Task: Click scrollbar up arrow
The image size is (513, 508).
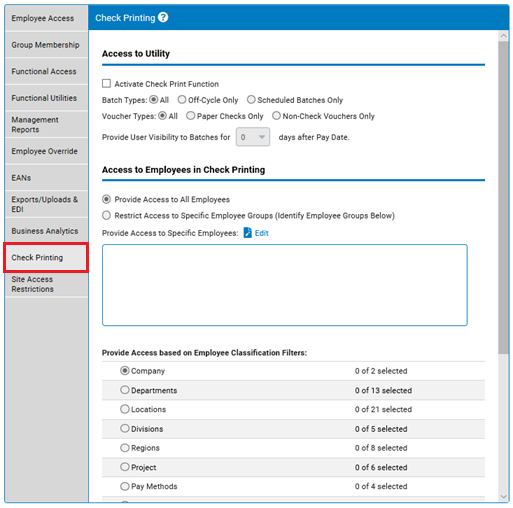Action: [x=503, y=35]
